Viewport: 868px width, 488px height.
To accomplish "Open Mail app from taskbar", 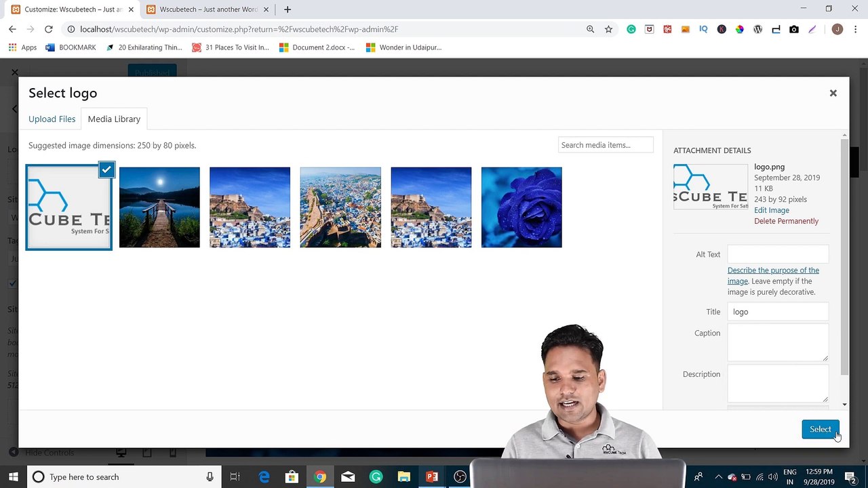I will (348, 477).
